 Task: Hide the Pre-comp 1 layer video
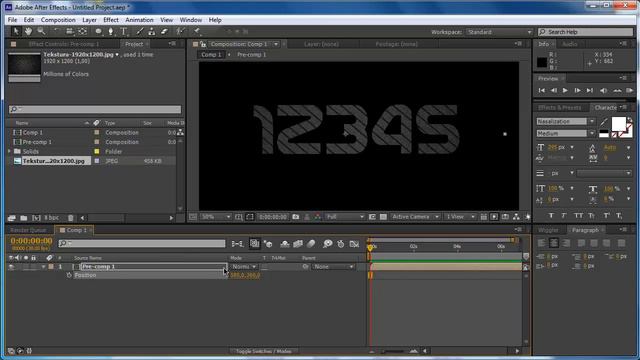(x=11, y=267)
